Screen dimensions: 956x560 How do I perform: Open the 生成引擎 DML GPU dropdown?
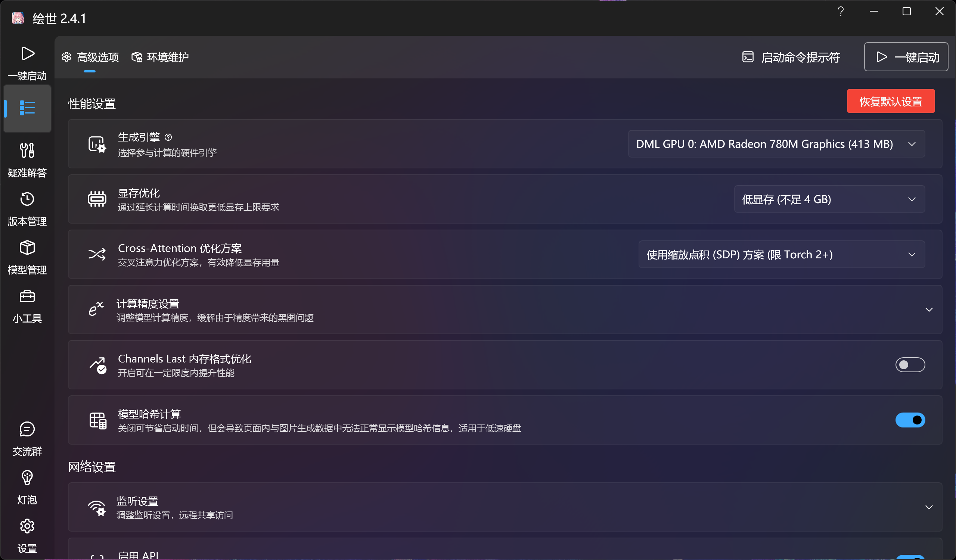[x=776, y=144]
